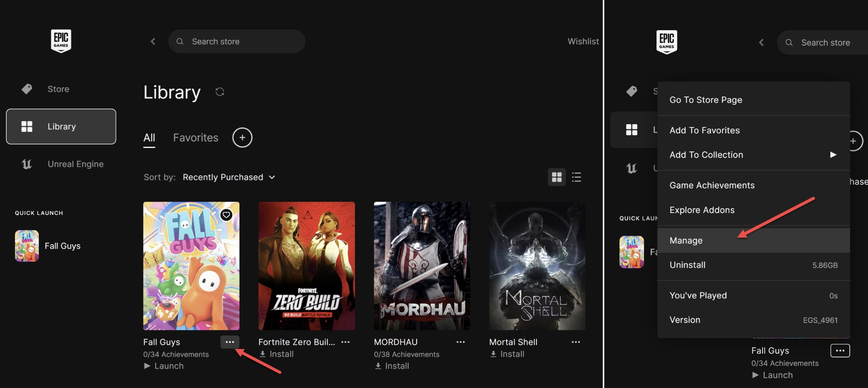This screenshot has height=388, width=868.
Task: Switch to grid view layout
Action: click(x=557, y=177)
